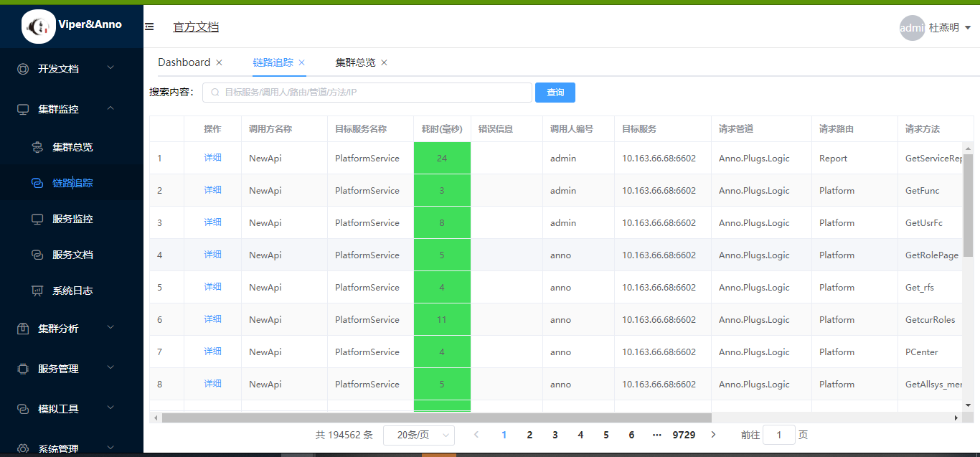Click the 服务监控 sidebar icon

[x=37, y=219]
